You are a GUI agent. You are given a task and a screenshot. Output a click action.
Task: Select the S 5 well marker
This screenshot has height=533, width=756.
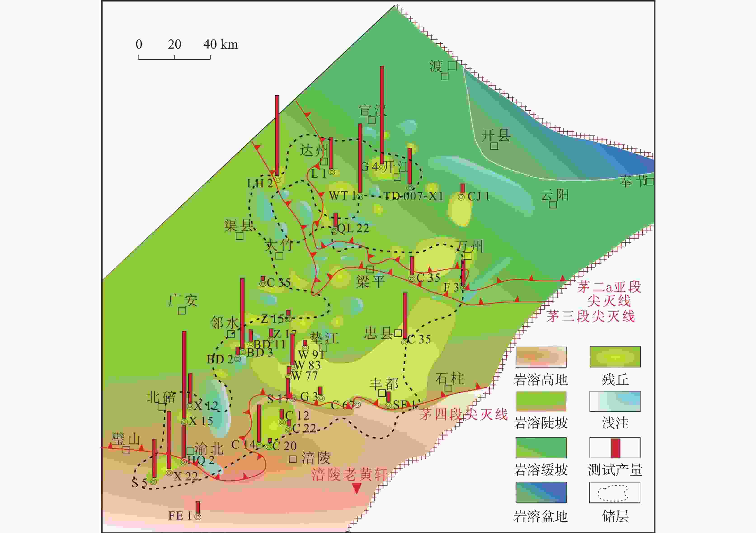pos(153,482)
